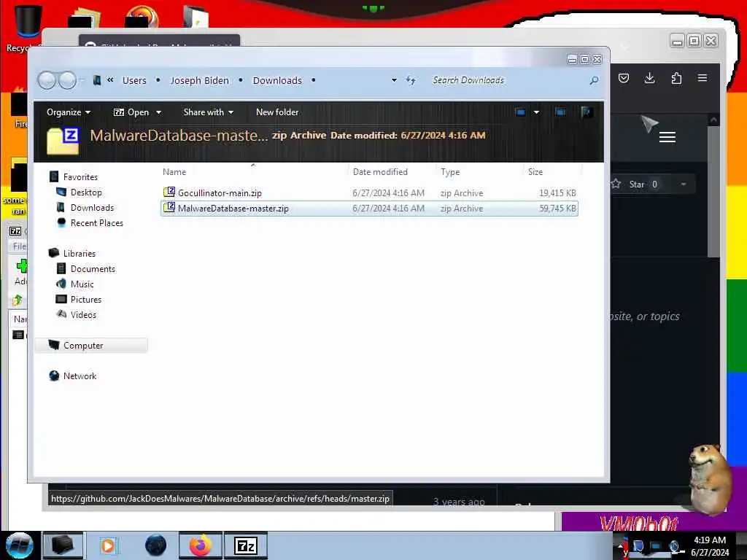
Task: Click the refresh icon beside address bar
Action: click(x=411, y=80)
